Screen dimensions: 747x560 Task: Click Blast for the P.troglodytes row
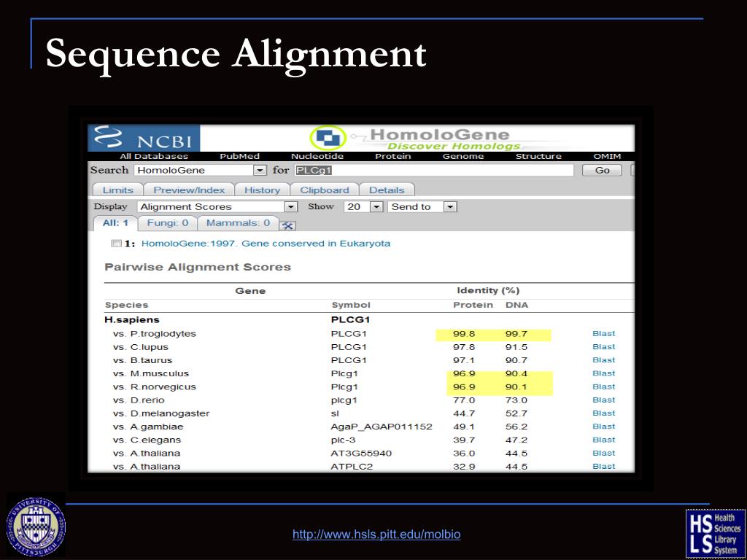click(x=603, y=334)
